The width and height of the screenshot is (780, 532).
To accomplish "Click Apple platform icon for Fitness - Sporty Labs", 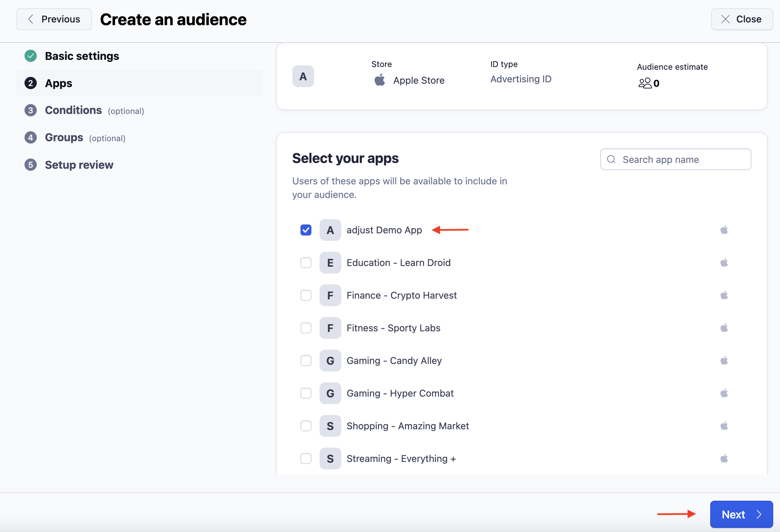I will (x=724, y=328).
